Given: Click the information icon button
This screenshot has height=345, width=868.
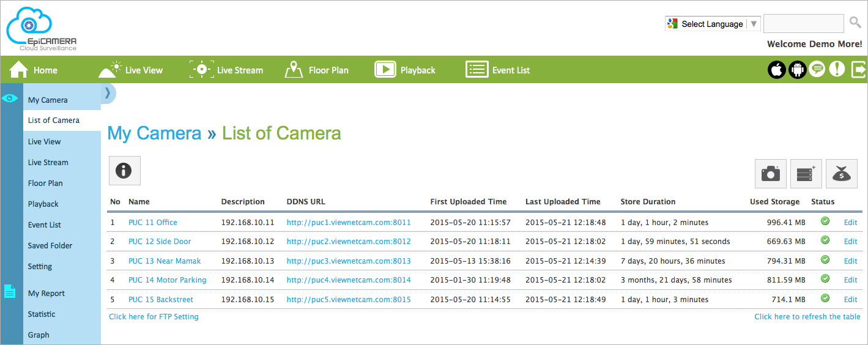Looking at the screenshot, I should point(125,171).
